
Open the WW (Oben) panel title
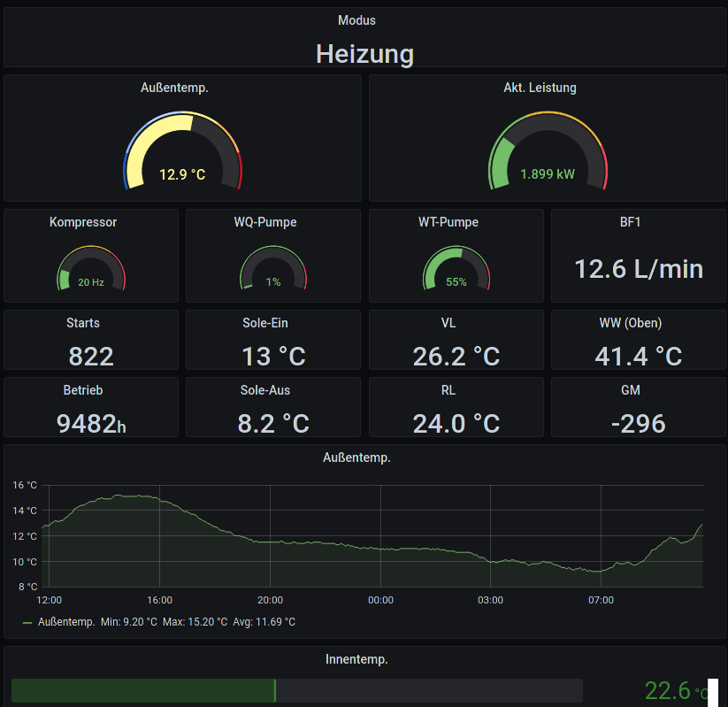tap(631, 323)
